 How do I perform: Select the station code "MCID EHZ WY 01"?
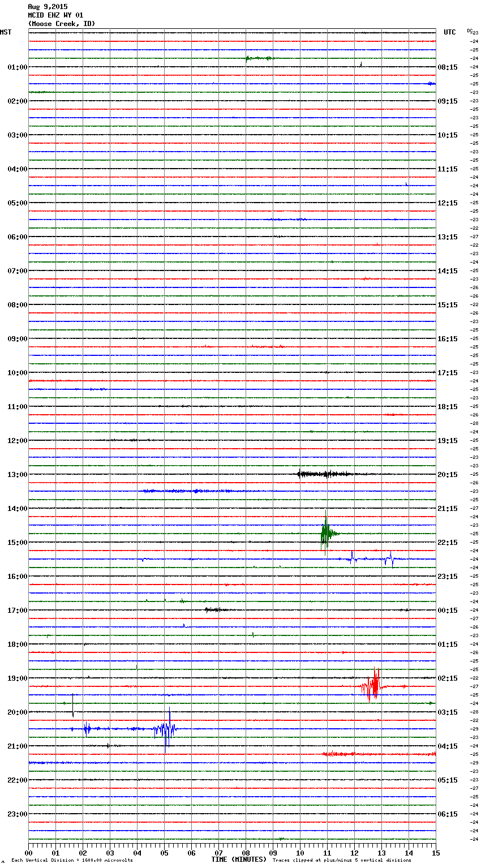point(55,15)
